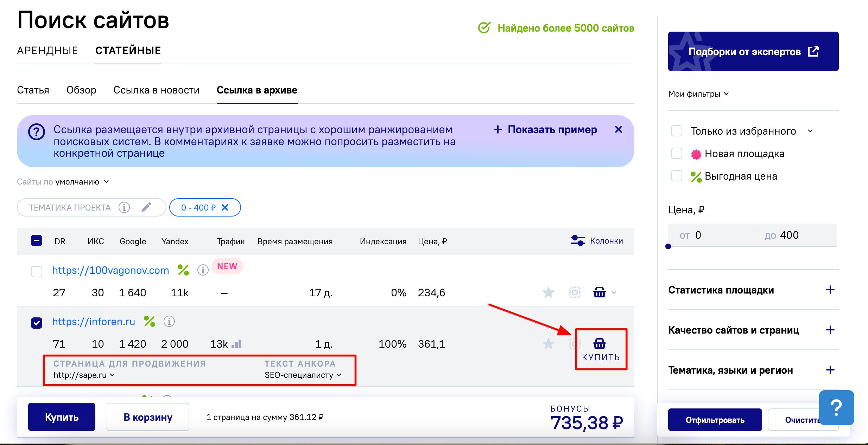Uncheck the inforen.ru row checkbox
Image resolution: width=868 pixels, height=445 pixels.
[x=37, y=323]
